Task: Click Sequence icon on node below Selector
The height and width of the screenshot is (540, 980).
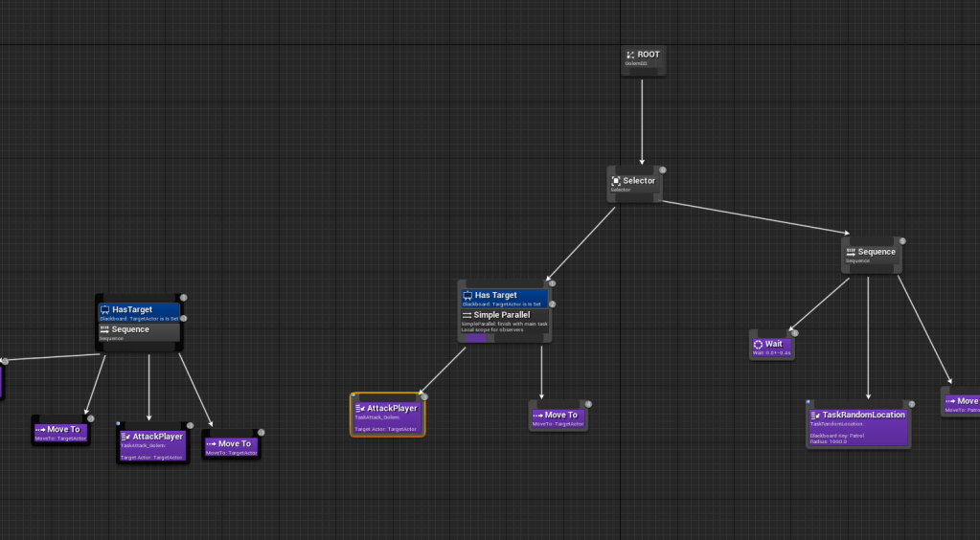Action: (x=851, y=253)
